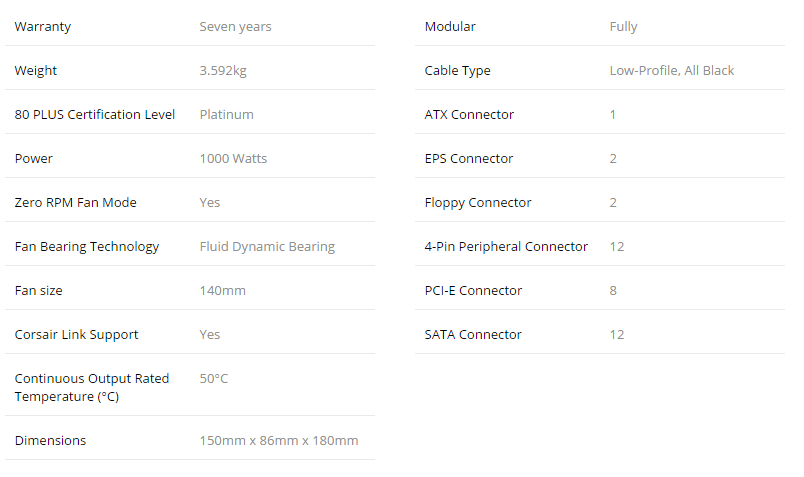Click the 140mm fan size value
The image size is (804, 477).
[x=223, y=291]
